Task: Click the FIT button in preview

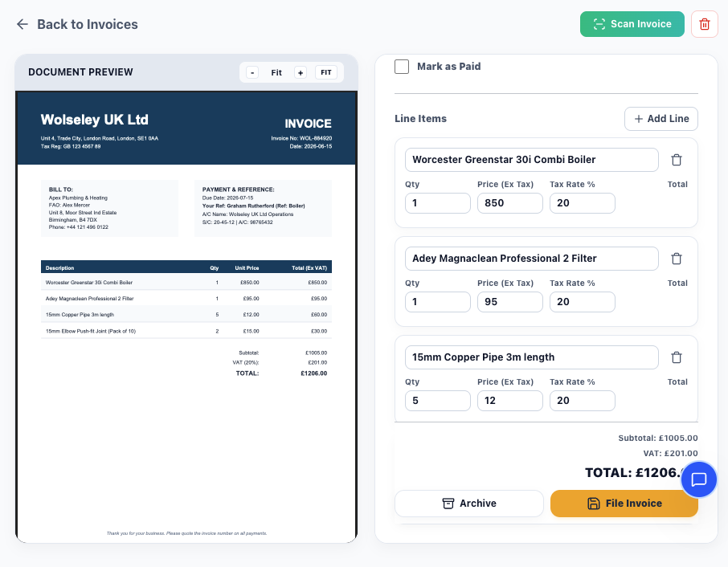Action: pos(326,72)
